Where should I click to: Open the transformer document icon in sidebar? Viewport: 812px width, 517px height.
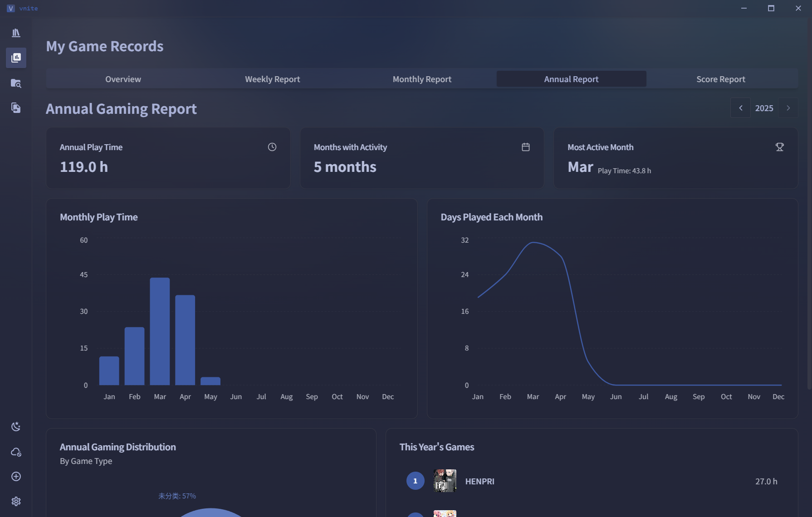pos(16,107)
